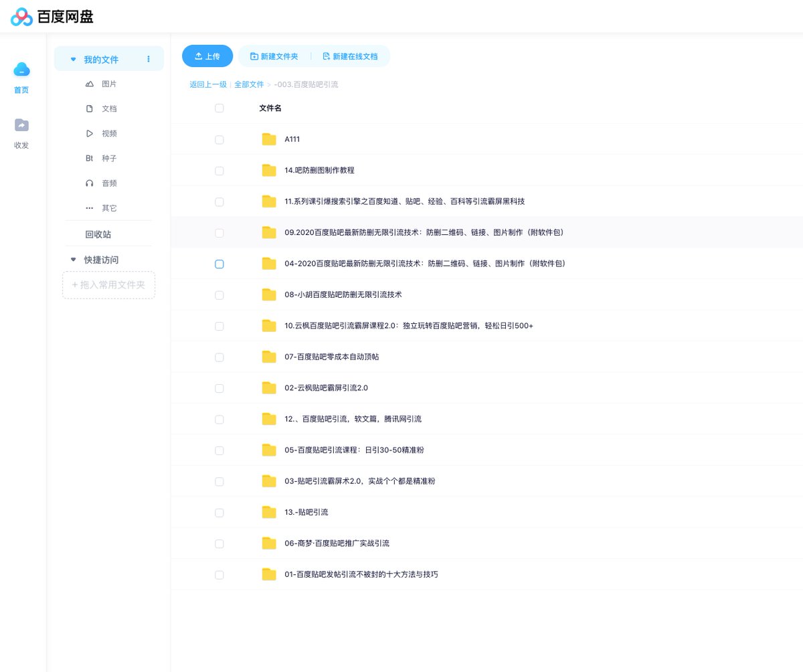Open folder 12.、百度贴吧引流，软文篇，腾讯网引流
Viewport: 803px width, 672px height.
click(x=353, y=419)
